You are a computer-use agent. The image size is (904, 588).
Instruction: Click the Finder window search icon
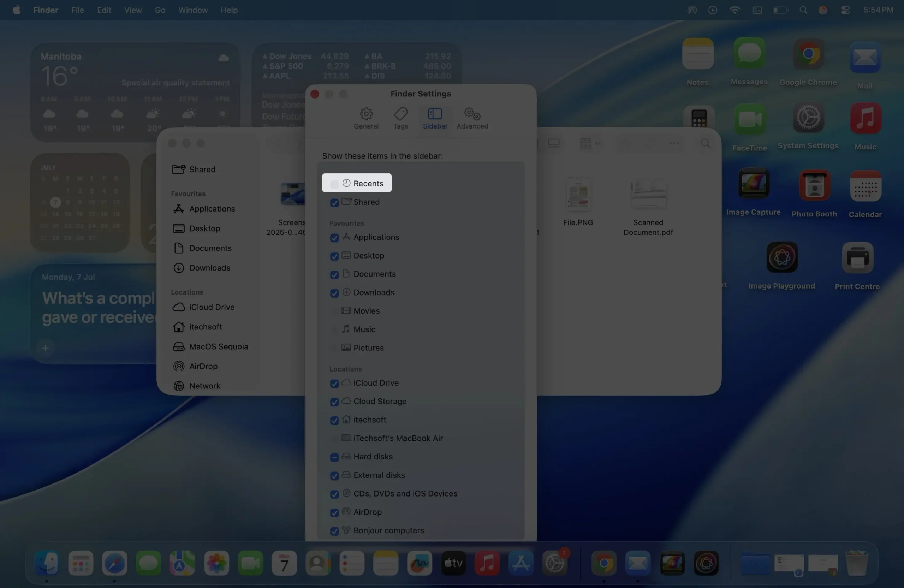[x=705, y=143]
